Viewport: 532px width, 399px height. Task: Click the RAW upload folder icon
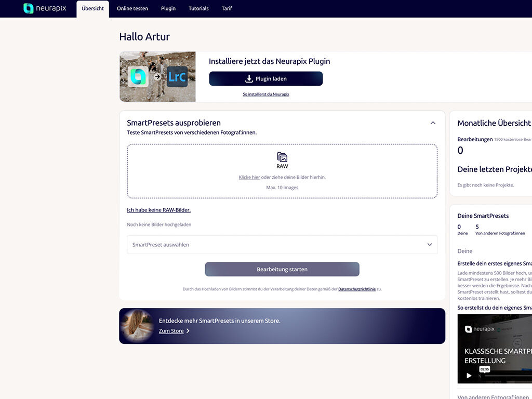point(282,157)
